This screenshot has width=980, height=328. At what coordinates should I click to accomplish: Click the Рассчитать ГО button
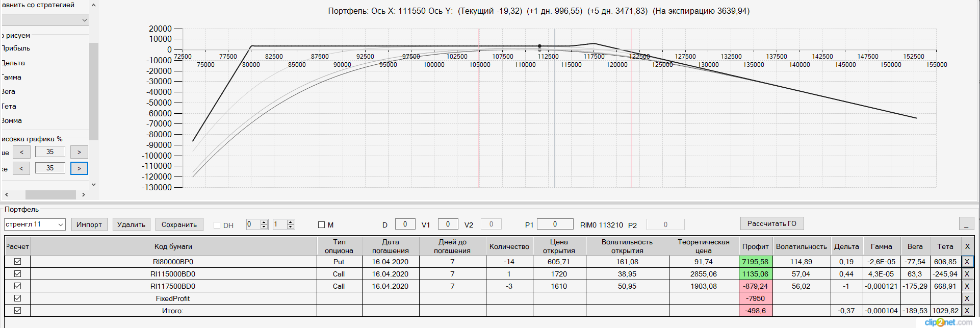tap(771, 223)
